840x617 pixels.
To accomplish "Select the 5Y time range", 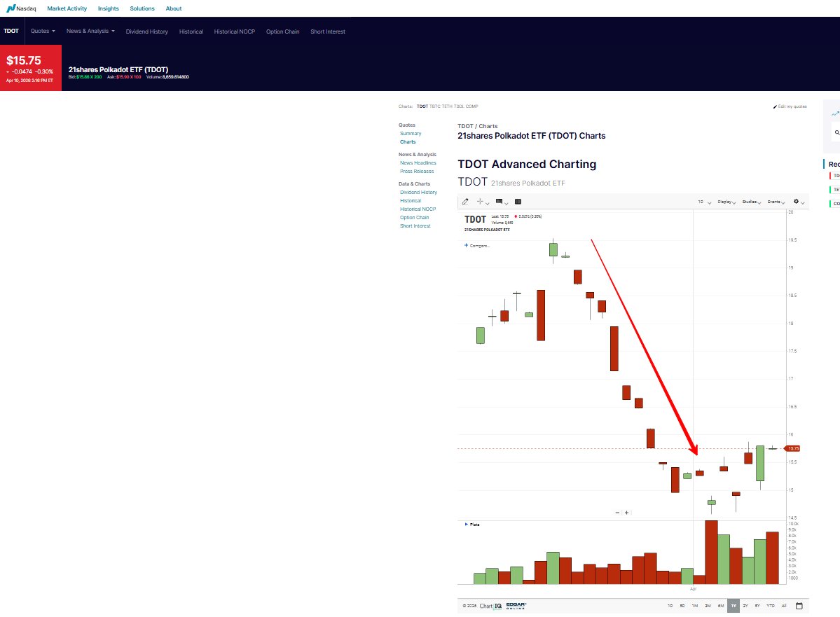I will pos(757,606).
